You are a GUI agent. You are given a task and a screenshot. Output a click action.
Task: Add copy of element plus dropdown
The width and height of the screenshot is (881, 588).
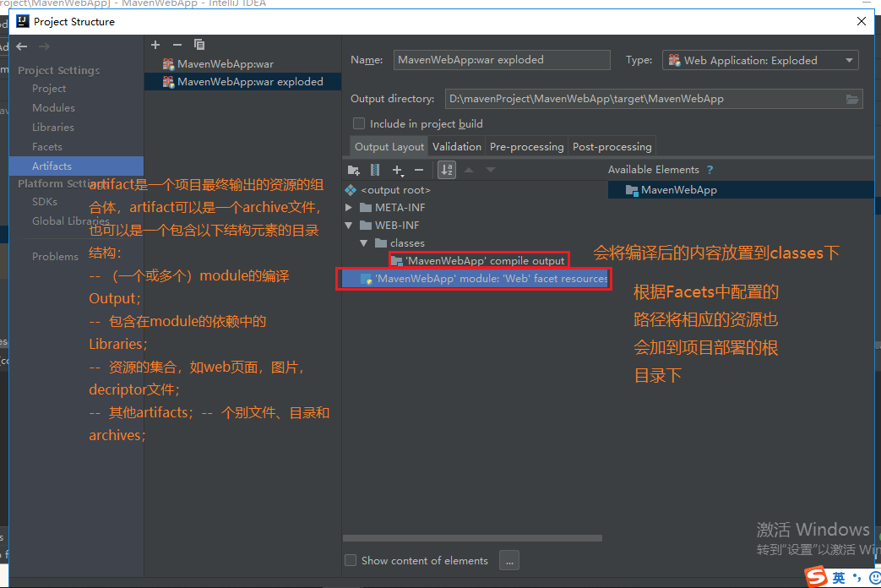coord(398,170)
